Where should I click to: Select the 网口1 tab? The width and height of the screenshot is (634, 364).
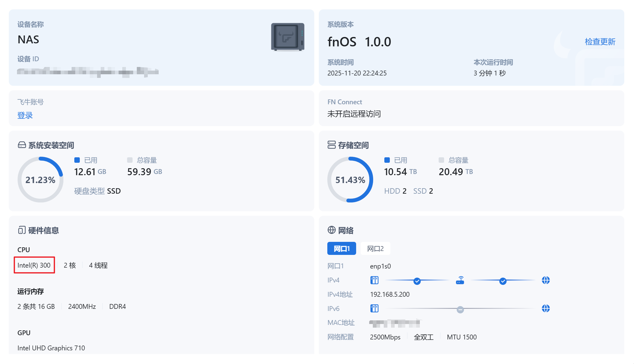[342, 249]
